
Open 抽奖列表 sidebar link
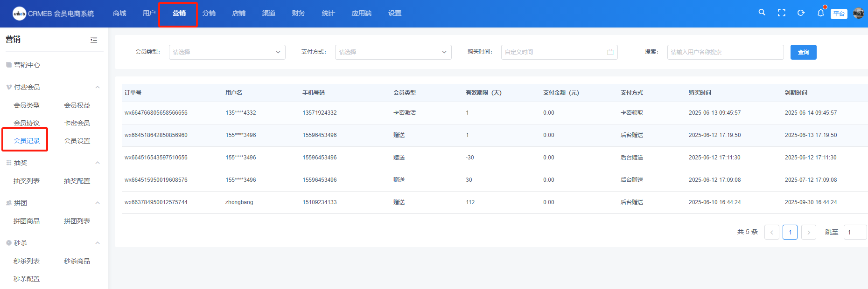(27, 181)
